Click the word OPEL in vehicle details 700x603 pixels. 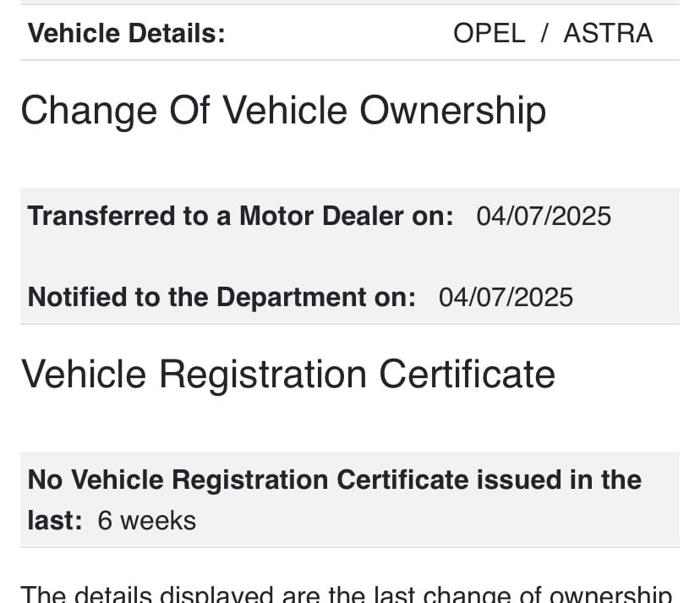pos(489,34)
